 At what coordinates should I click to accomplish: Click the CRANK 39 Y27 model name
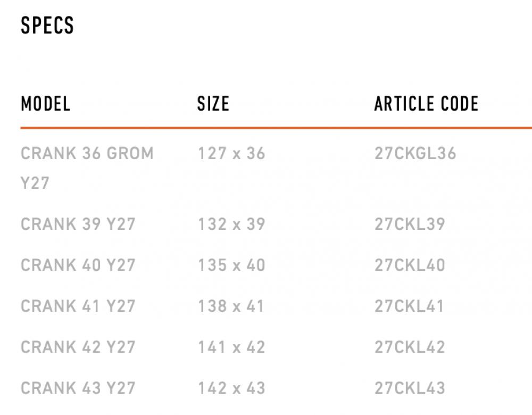(78, 225)
